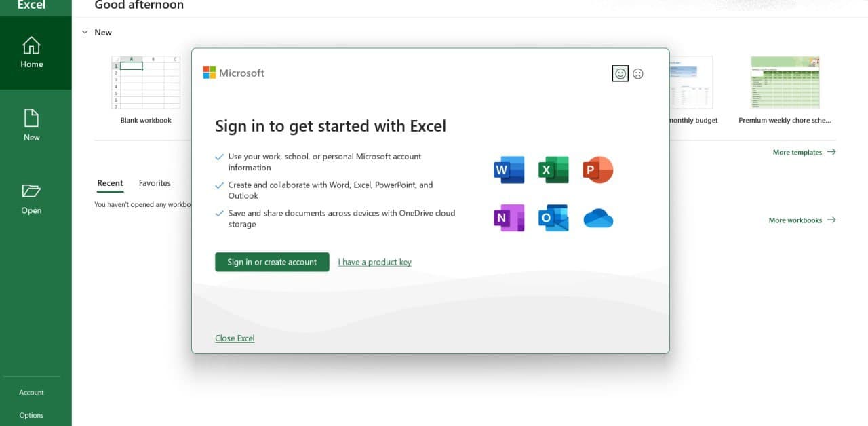This screenshot has width=868, height=426.
Task: Open the New page from sidebar
Action: (32, 125)
